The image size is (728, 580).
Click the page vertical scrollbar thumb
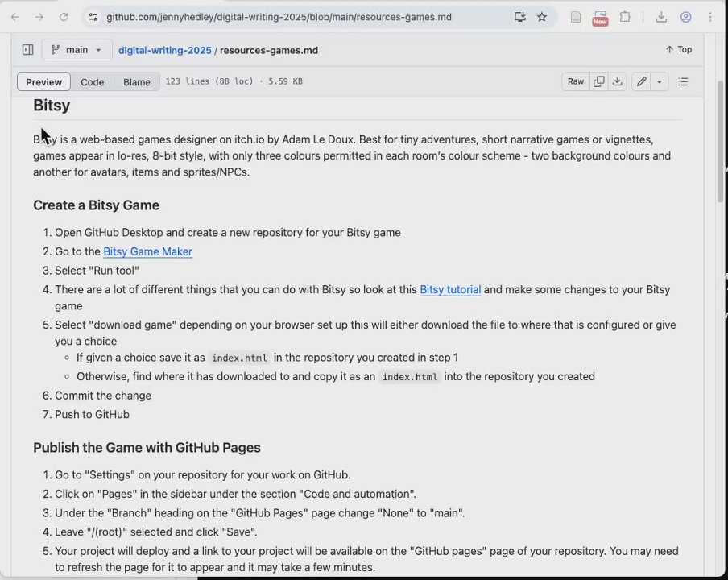point(720,142)
